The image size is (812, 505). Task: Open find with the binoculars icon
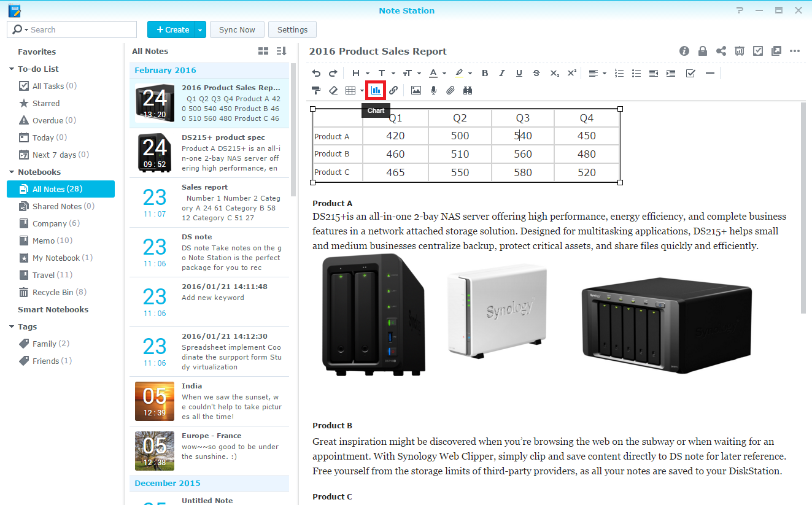(x=468, y=90)
